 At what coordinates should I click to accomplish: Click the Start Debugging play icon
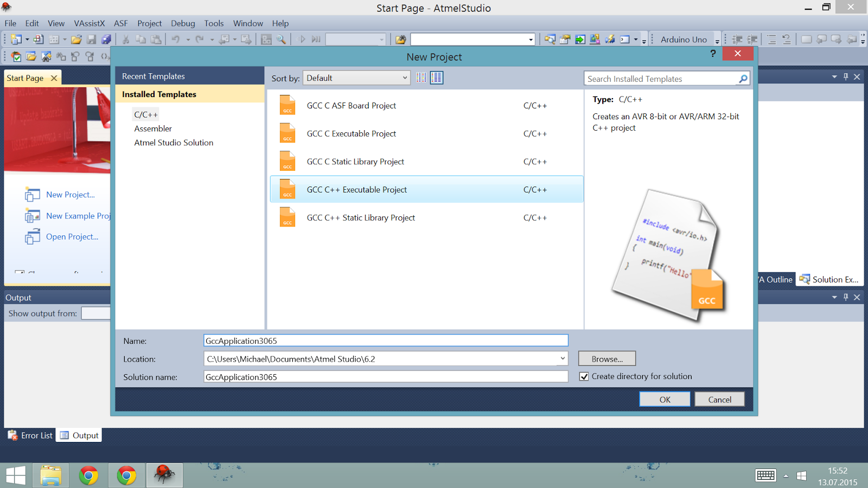[302, 39]
